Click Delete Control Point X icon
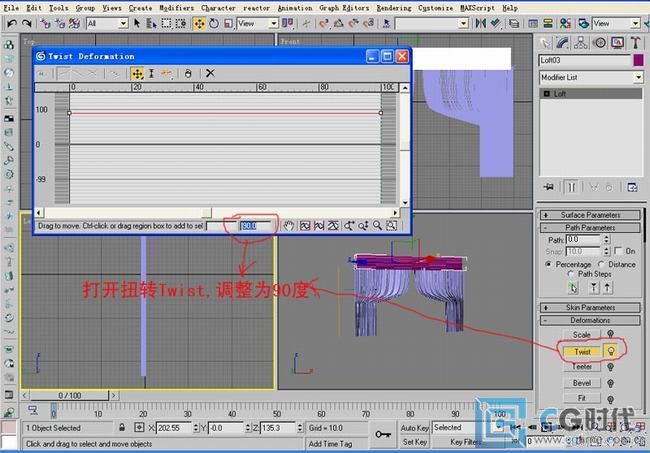The width and height of the screenshot is (650, 453). tap(210, 73)
